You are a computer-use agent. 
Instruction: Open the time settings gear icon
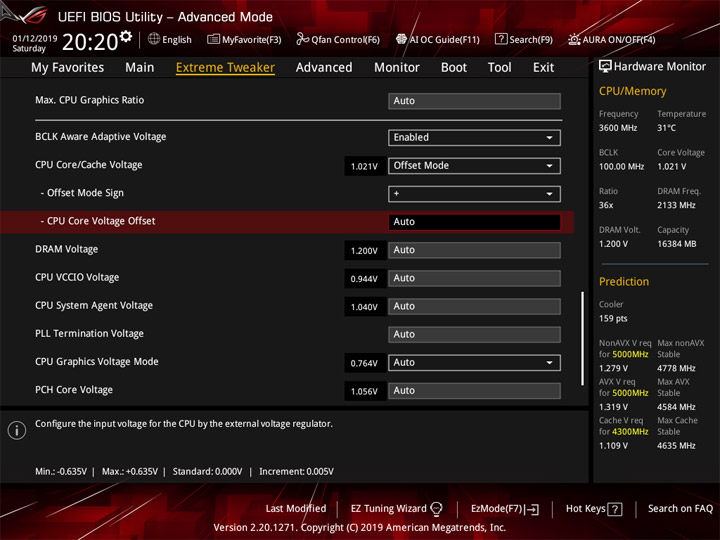click(x=126, y=37)
